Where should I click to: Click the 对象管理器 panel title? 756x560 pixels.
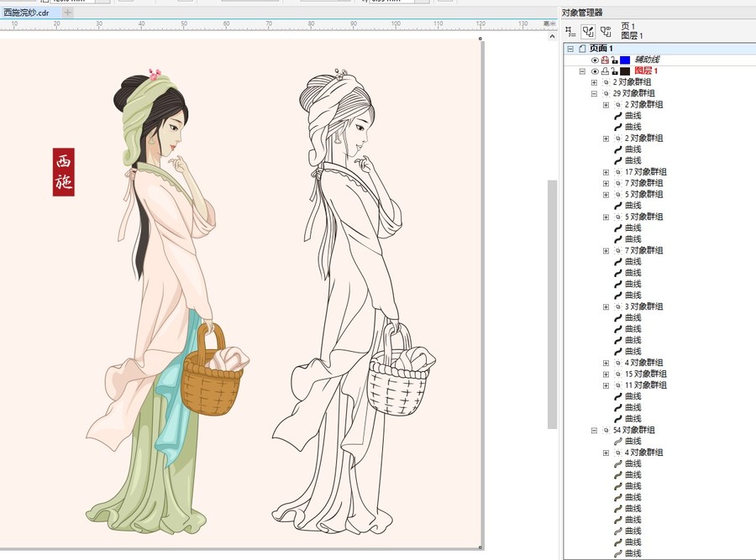point(582,13)
